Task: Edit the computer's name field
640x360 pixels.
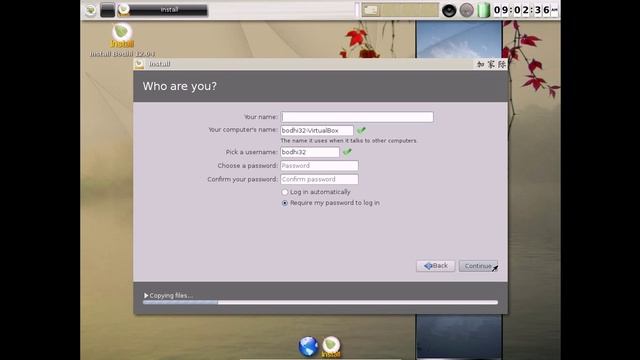Action: point(317,131)
